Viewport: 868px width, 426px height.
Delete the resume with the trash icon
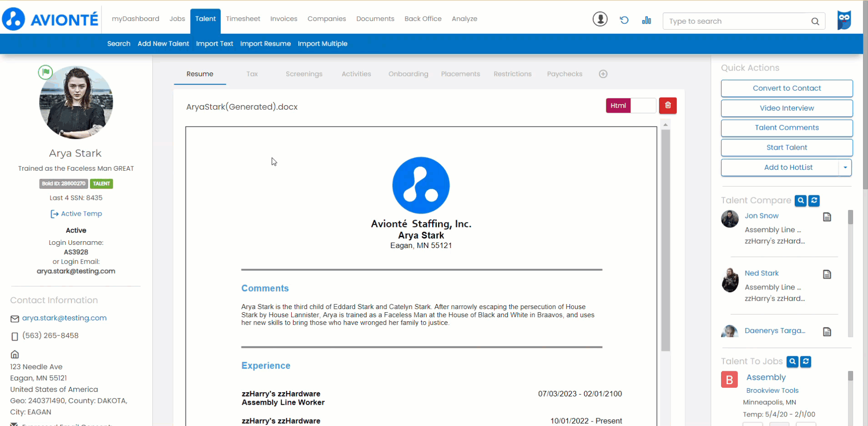(668, 106)
